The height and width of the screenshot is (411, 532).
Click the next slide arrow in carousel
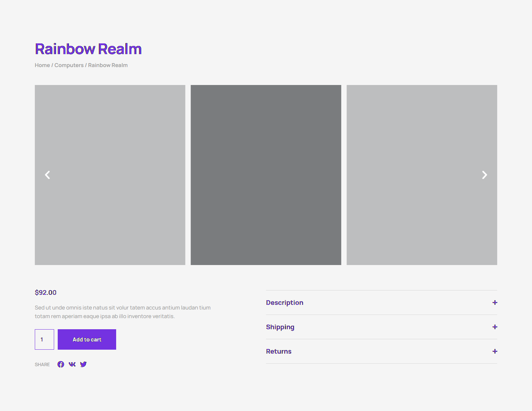click(x=484, y=175)
